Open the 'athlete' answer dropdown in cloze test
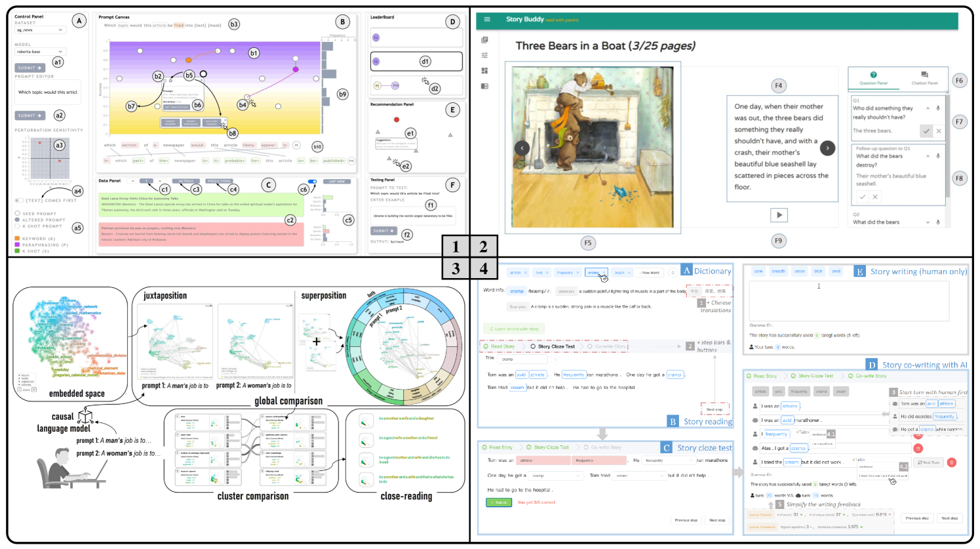 pyautogui.click(x=543, y=460)
